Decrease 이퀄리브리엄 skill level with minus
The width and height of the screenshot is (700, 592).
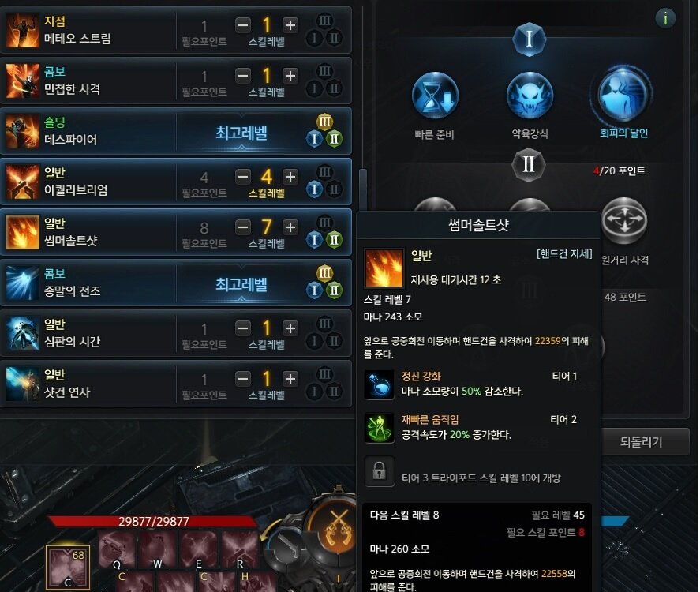point(243,177)
